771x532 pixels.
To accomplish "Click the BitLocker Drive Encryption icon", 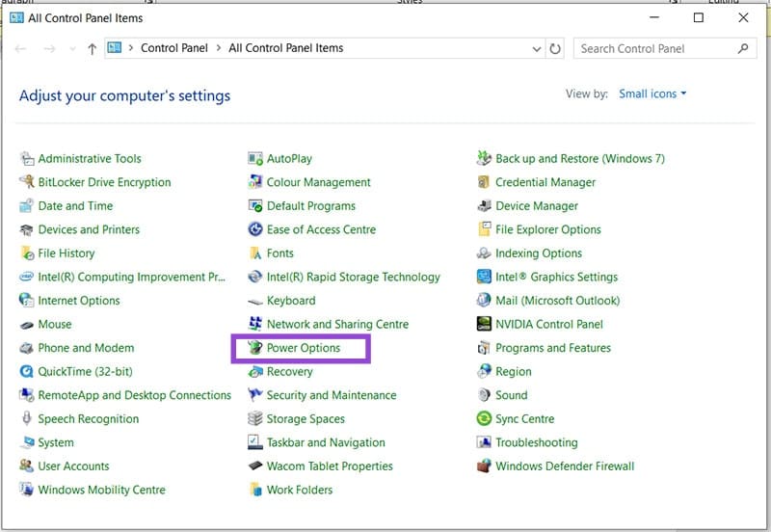I will tap(27, 182).
